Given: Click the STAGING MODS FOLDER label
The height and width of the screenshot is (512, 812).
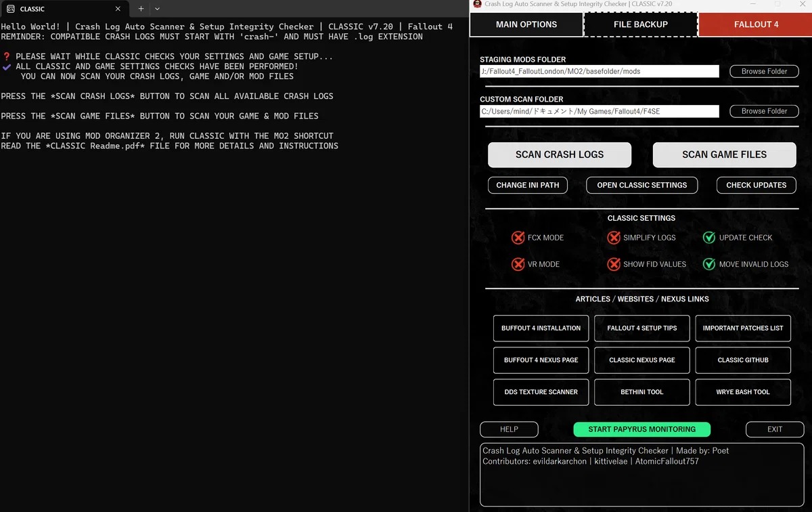Looking at the screenshot, I should pos(523,60).
